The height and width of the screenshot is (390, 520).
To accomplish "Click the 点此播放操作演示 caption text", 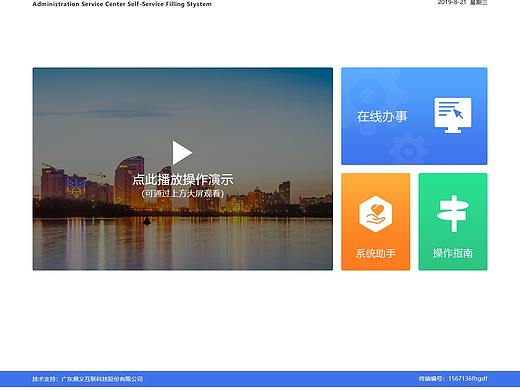I will [183, 179].
